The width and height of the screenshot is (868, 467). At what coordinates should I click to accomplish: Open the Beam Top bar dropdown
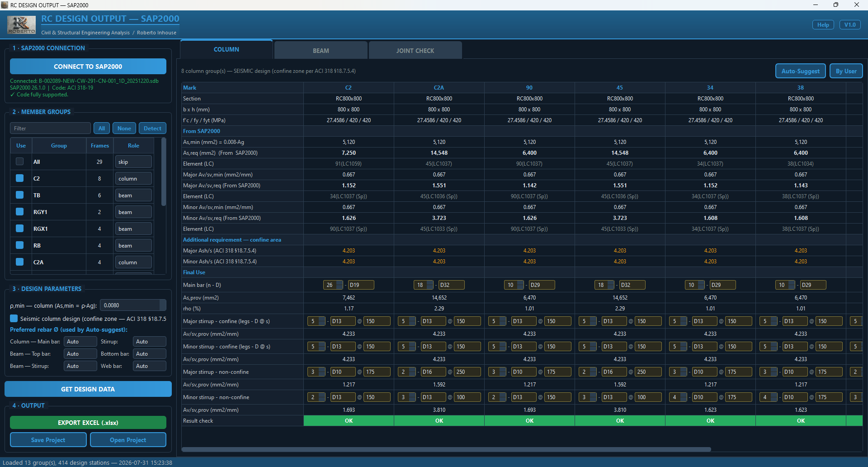pos(80,354)
